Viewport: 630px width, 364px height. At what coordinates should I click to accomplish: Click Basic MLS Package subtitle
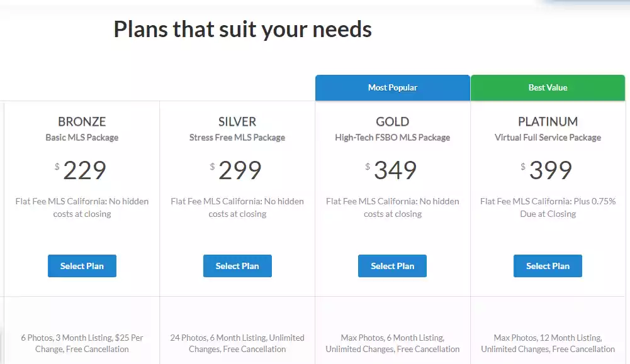click(x=82, y=138)
